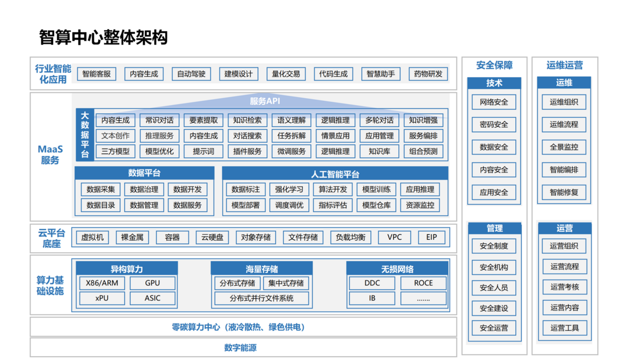Click the 模型训练 box
The height and width of the screenshot is (362, 644).
[x=376, y=189]
